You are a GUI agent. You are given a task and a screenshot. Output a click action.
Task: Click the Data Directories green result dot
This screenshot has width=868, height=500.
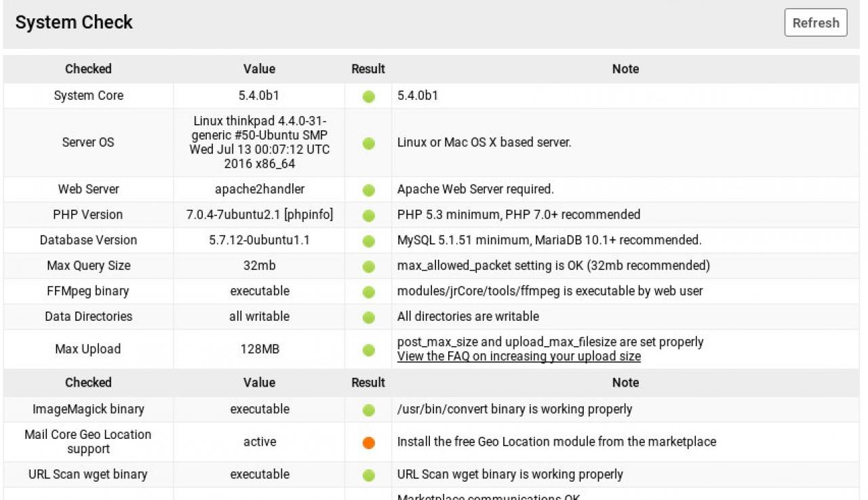coord(368,317)
